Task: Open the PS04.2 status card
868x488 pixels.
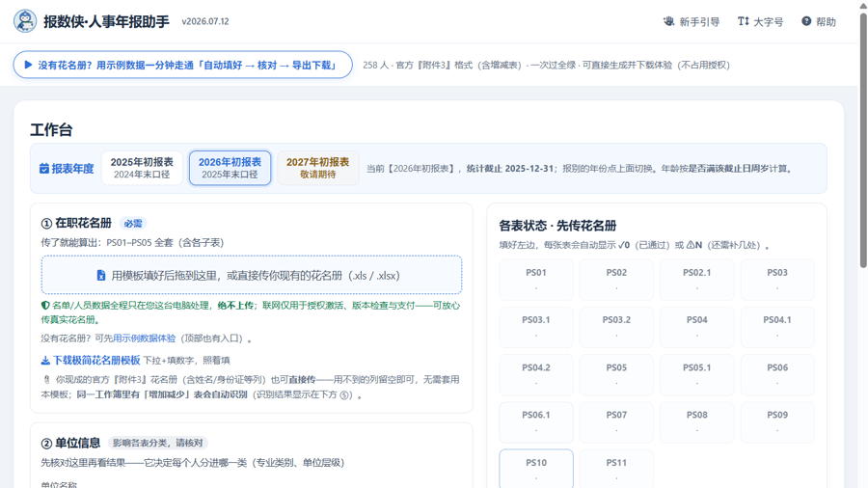Action: tap(536, 374)
